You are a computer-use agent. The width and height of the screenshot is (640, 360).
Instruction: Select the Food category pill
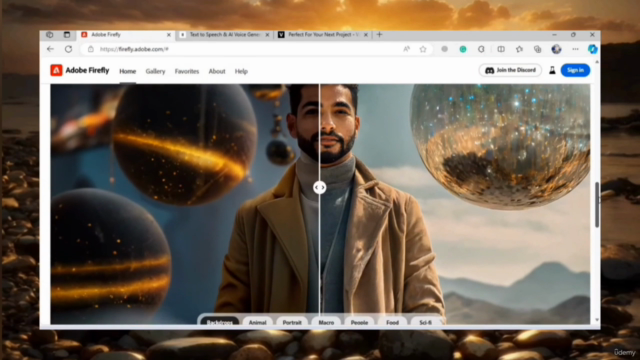click(x=392, y=322)
